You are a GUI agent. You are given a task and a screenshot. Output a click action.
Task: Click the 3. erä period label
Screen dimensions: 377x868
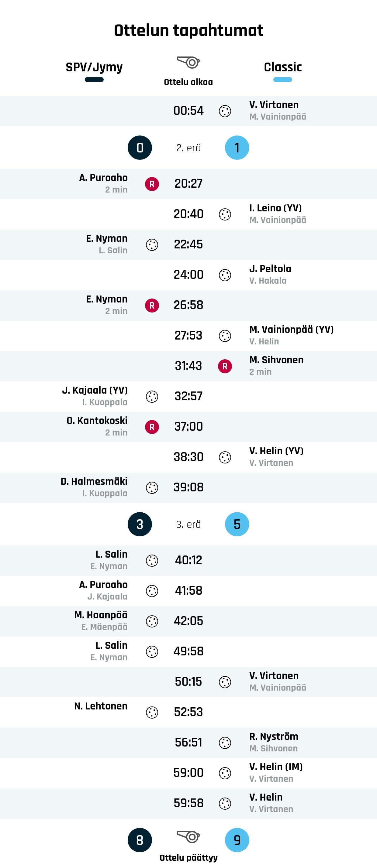[188, 524]
